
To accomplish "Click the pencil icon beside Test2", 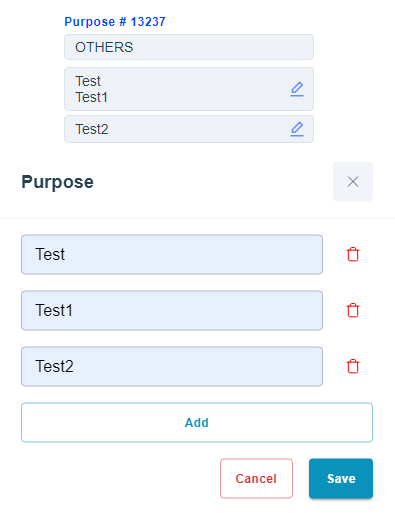I will 297,129.
